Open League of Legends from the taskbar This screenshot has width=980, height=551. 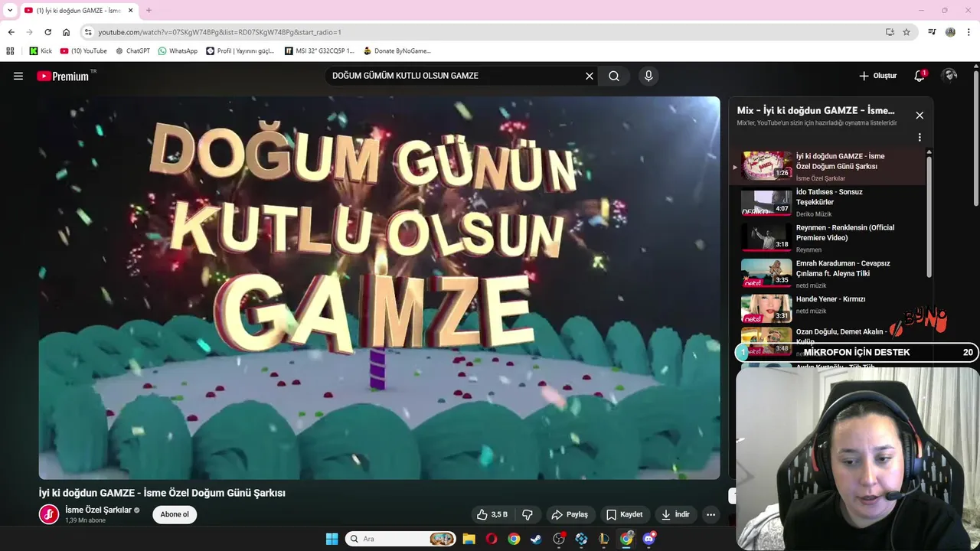point(604,539)
